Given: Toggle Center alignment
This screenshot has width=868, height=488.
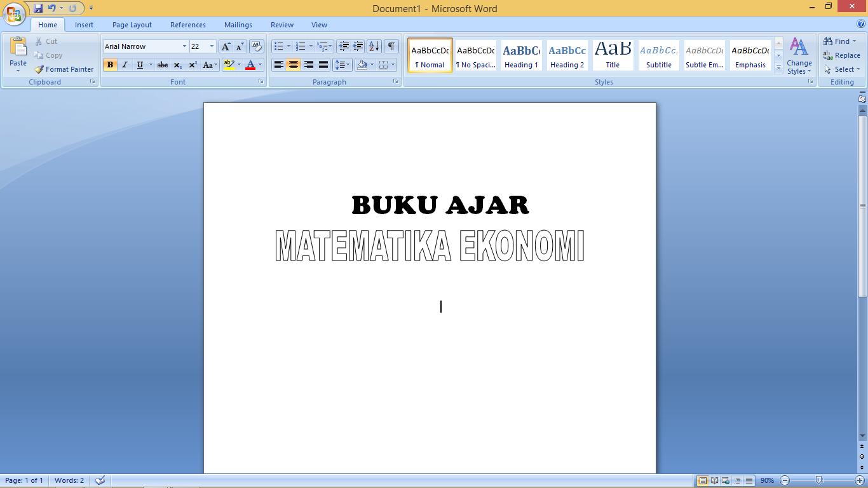Looking at the screenshot, I should (293, 65).
